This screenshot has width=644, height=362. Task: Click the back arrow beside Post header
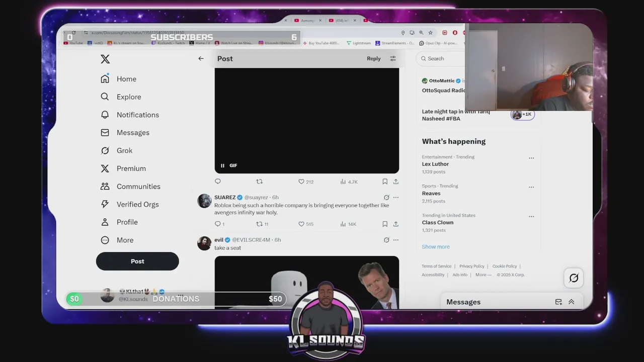click(201, 59)
